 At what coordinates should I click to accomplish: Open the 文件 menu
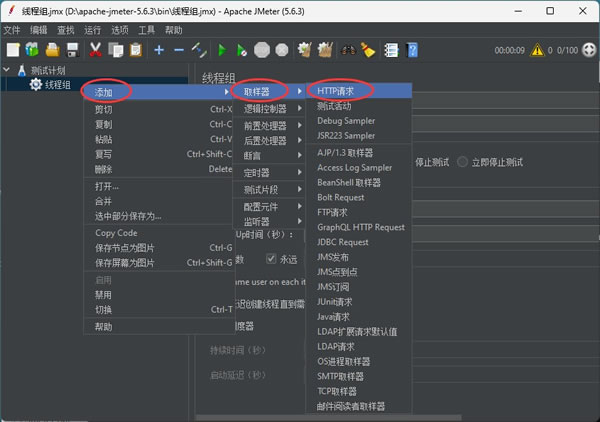(x=11, y=30)
